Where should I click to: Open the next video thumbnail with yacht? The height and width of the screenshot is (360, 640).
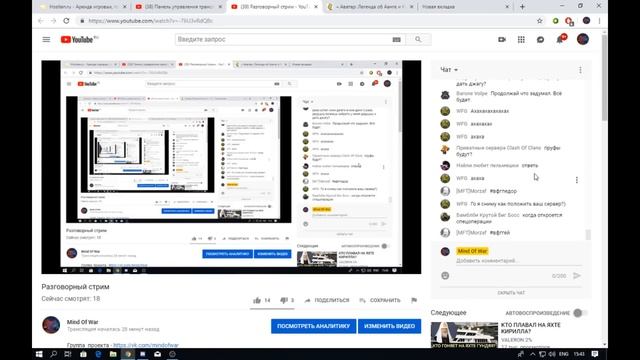(x=464, y=335)
